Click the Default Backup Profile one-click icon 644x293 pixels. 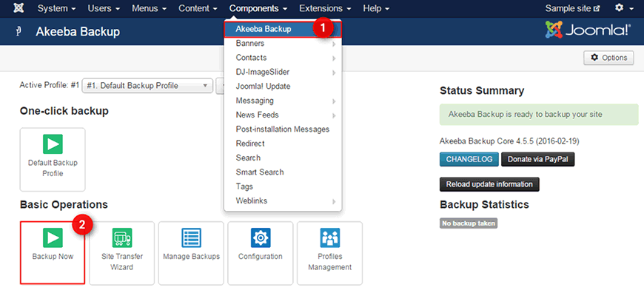[53, 159]
